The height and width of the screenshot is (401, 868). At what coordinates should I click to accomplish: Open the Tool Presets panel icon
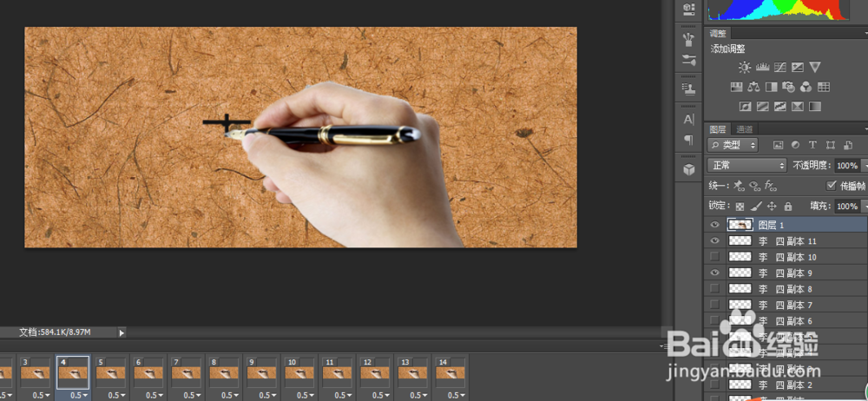(688, 60)
